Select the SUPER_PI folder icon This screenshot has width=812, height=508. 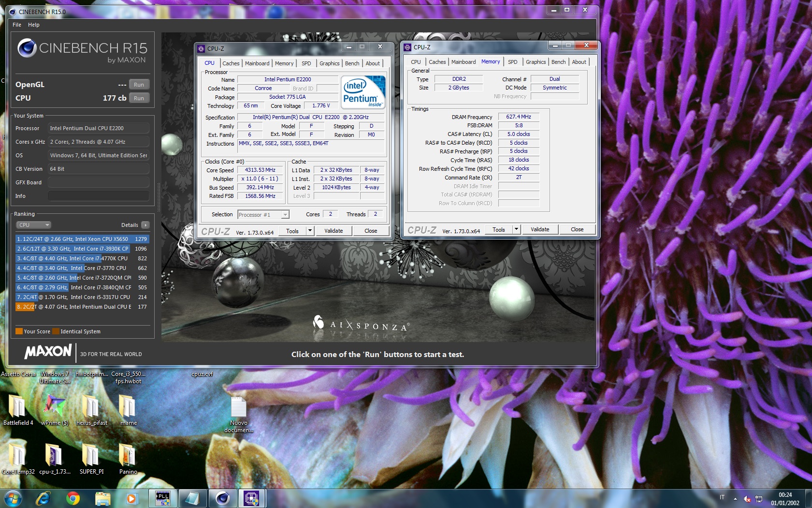(x=91, y=458)
